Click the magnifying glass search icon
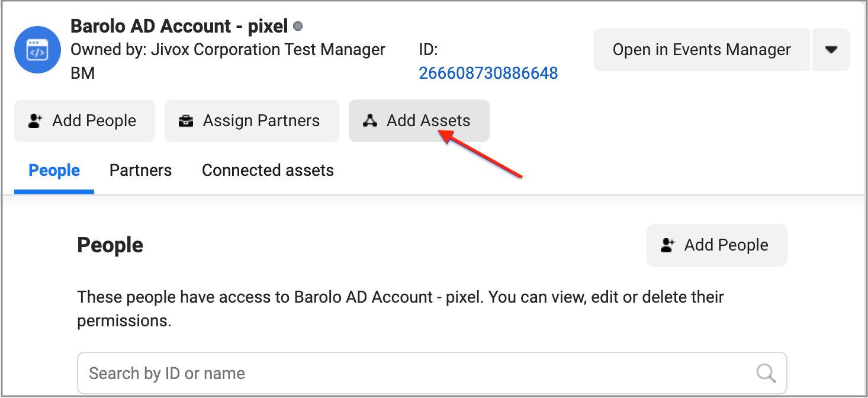Viewport: 868px width, 398px height. (766, 373)
